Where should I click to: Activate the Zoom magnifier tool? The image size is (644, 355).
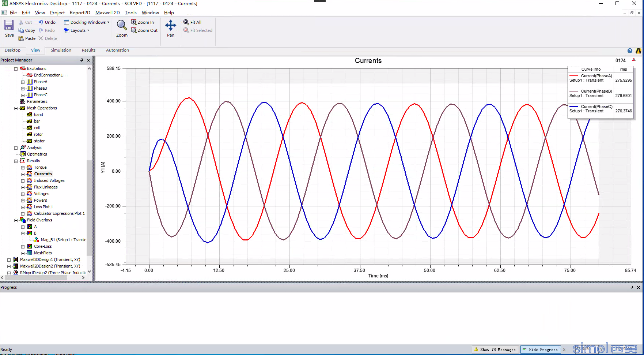pyautogui.click(x=122, y=25)
